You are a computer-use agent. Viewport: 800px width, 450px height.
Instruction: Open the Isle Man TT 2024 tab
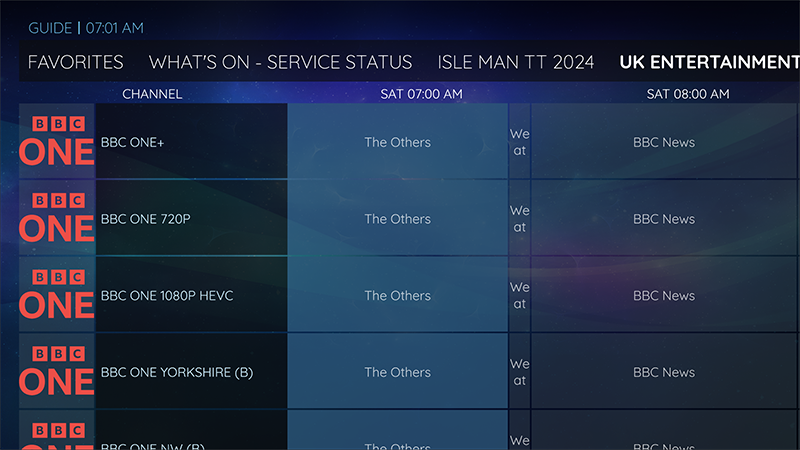pyautogui.click(x=516, y=62)
